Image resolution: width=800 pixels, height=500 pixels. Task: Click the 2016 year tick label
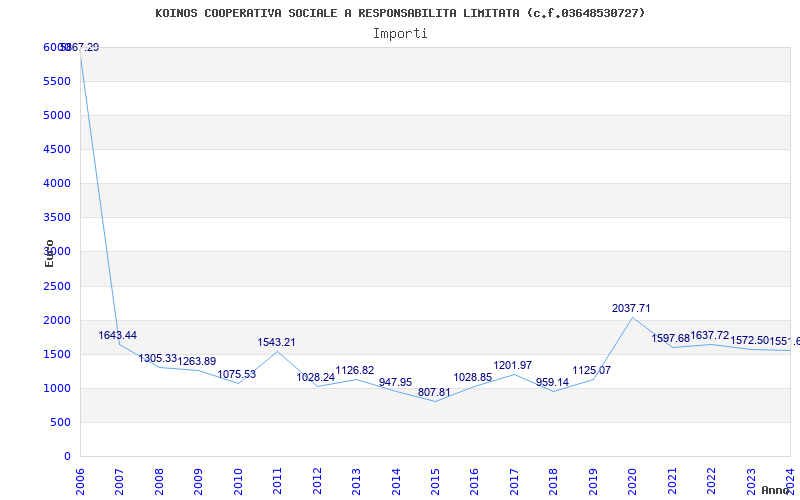pos(474,482)
